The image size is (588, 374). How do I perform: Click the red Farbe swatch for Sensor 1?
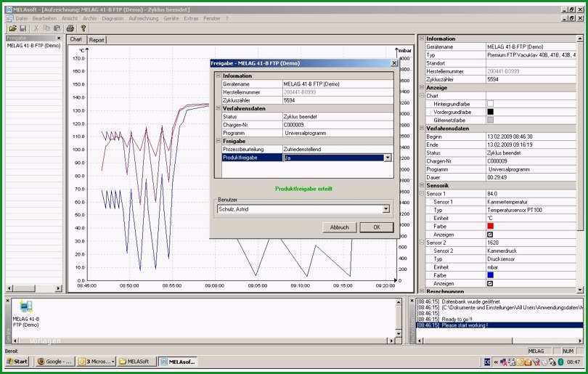[x=490, y=226]
